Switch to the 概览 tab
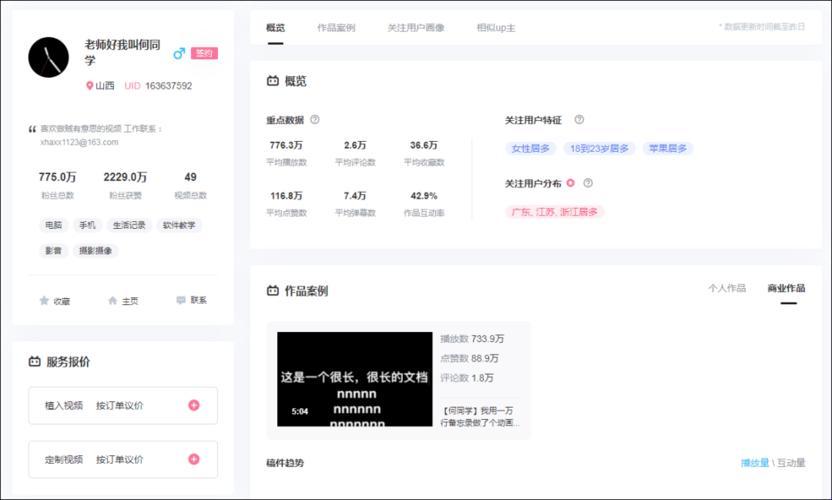The height and width of the screenshot is (500, 832). pyautogui.click(x=275, y=28)
